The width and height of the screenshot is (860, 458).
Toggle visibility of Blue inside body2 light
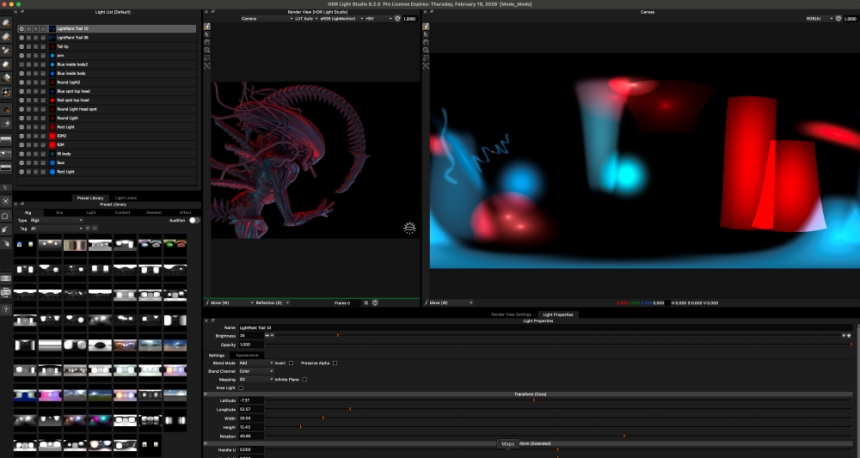coord(21,64)
